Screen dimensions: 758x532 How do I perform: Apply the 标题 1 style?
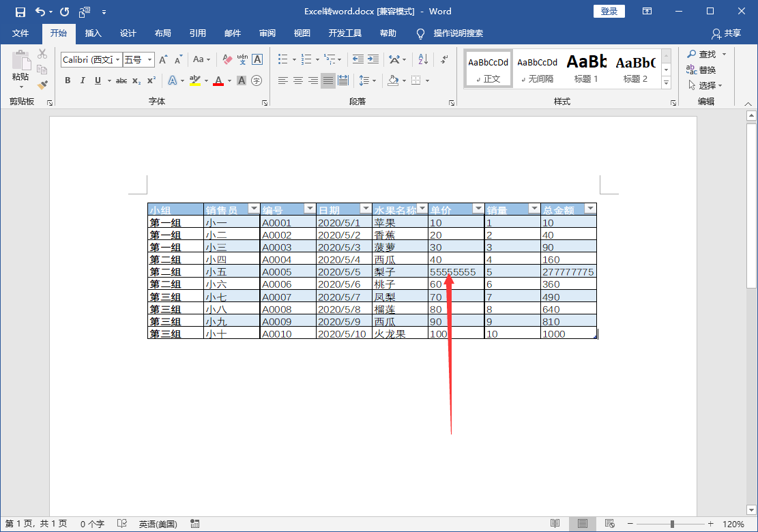tap(586, 69)
